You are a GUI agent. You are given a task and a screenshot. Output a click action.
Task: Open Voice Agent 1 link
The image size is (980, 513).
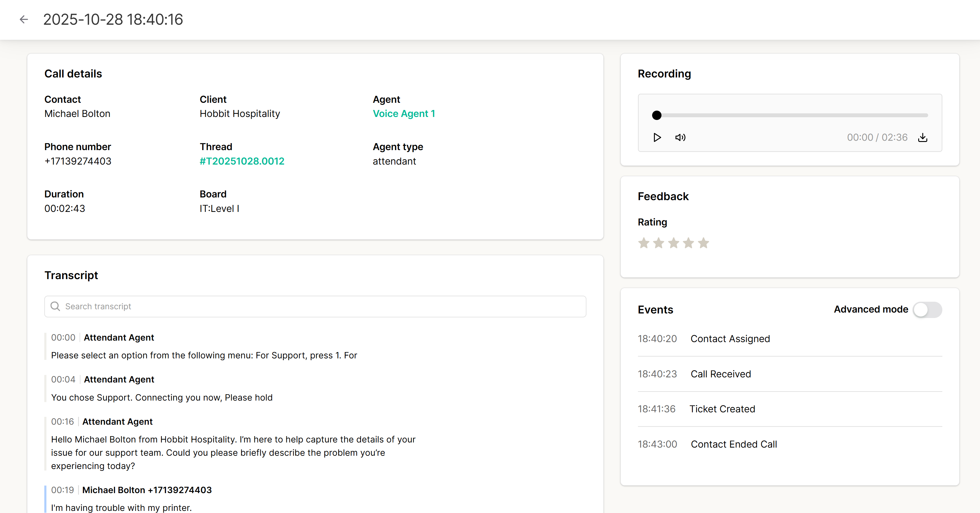tap(404, 114)
